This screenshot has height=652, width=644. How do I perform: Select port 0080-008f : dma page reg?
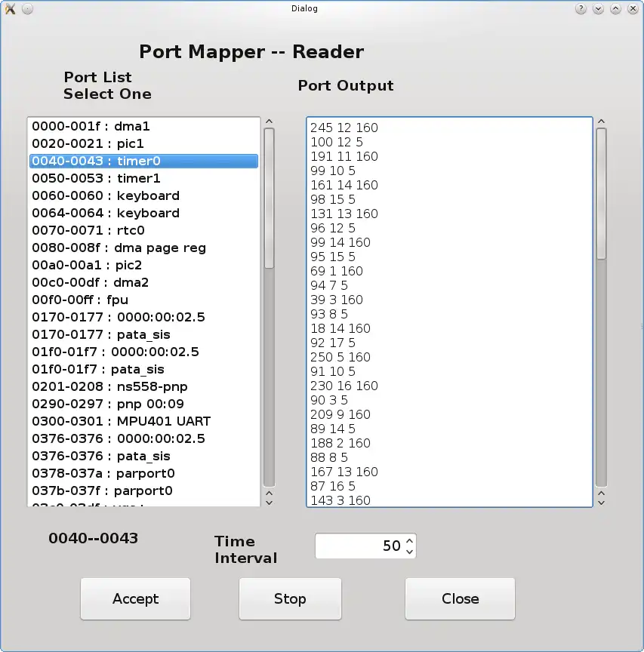143,248
